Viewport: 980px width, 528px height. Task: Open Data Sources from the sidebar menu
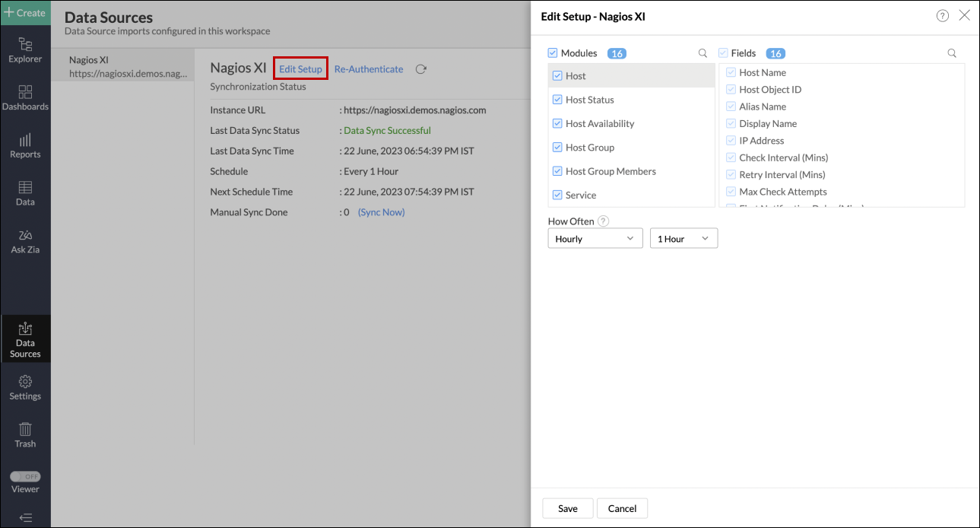[25, 339]
